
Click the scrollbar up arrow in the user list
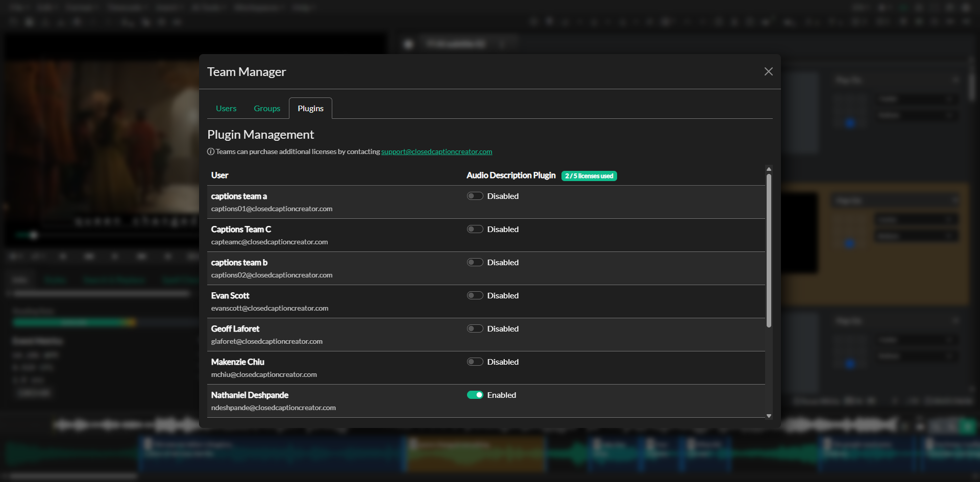pos(769,169)
